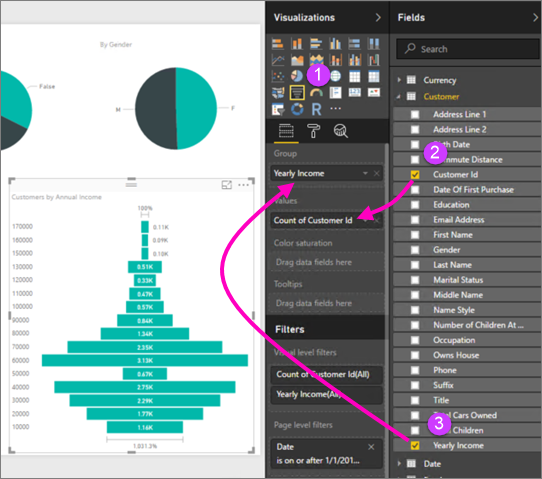Expand the Currency table

pos(399,80)
